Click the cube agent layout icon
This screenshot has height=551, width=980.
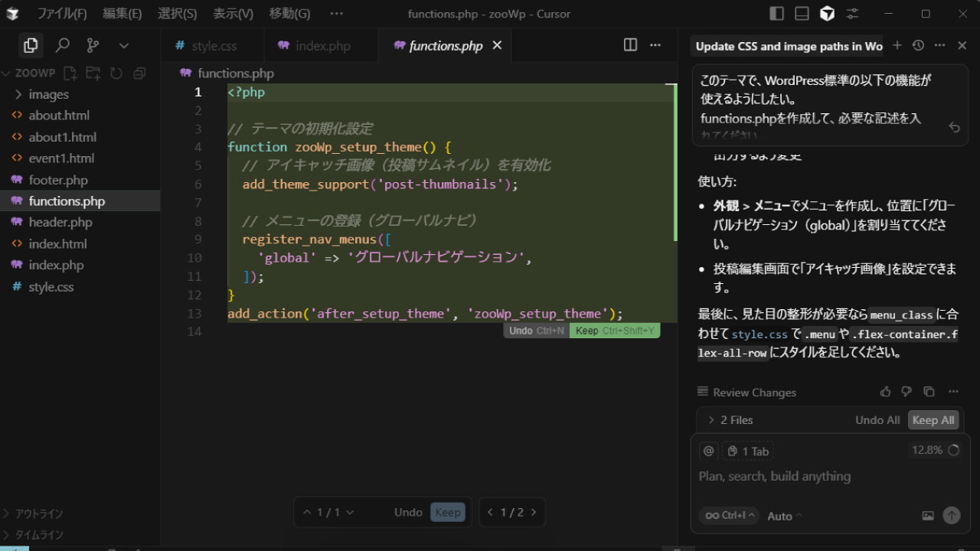(x=827, y=14)
